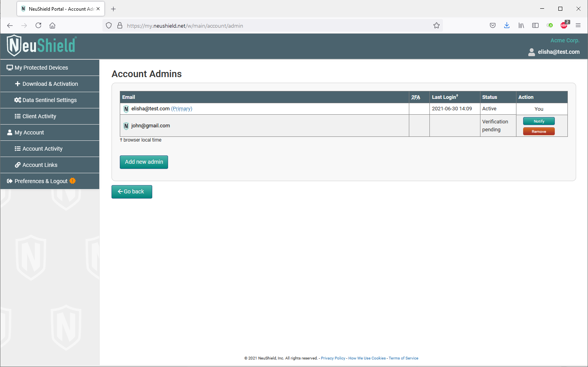This screenshot has height=367, width=588.
Task: Click browser Back arrow
Action: tap(10, 26)
